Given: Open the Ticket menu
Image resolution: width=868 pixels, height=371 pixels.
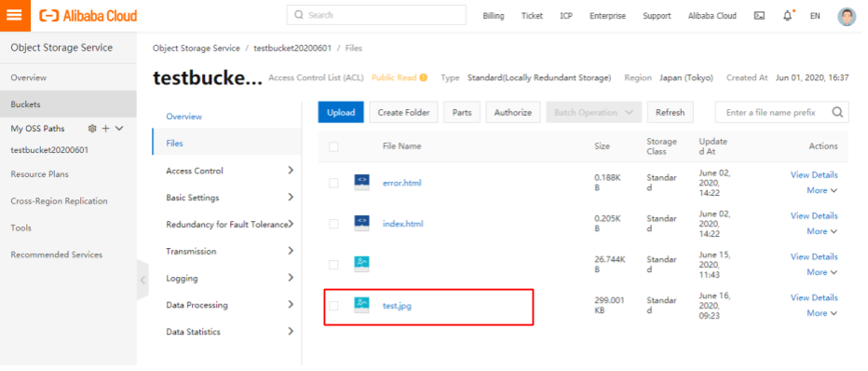Looking at the screenshot, I should (x=532, y=16).
